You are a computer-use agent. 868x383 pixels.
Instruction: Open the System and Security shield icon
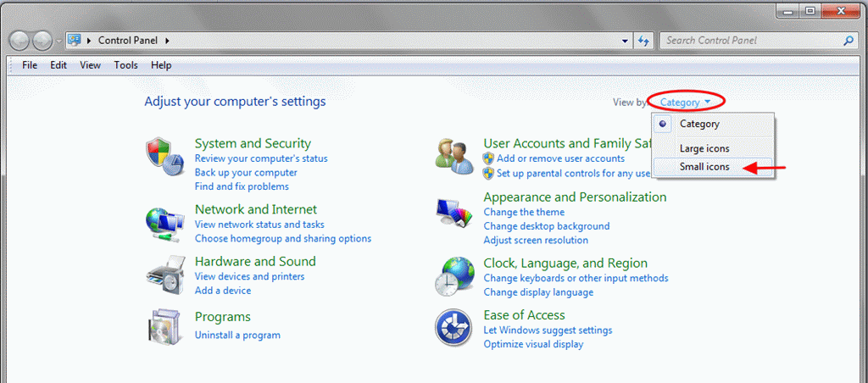(166, 156)
